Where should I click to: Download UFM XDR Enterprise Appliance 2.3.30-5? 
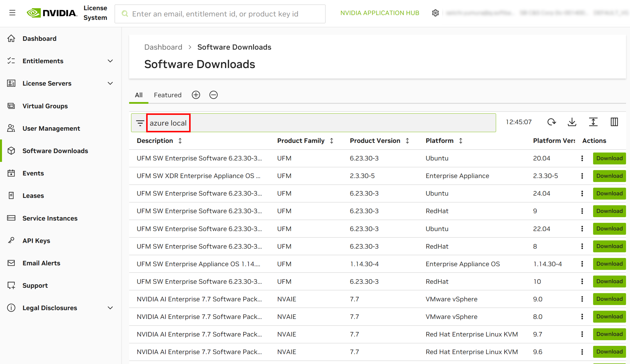tap(609, 176)
